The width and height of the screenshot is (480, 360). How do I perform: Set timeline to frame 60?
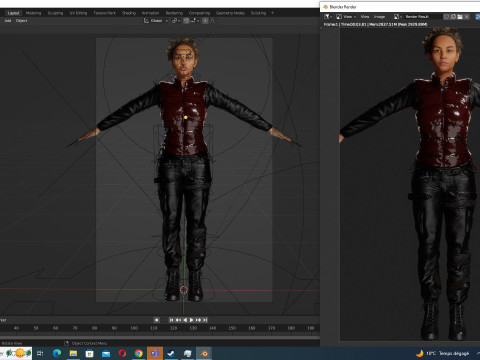coord(55,328)
